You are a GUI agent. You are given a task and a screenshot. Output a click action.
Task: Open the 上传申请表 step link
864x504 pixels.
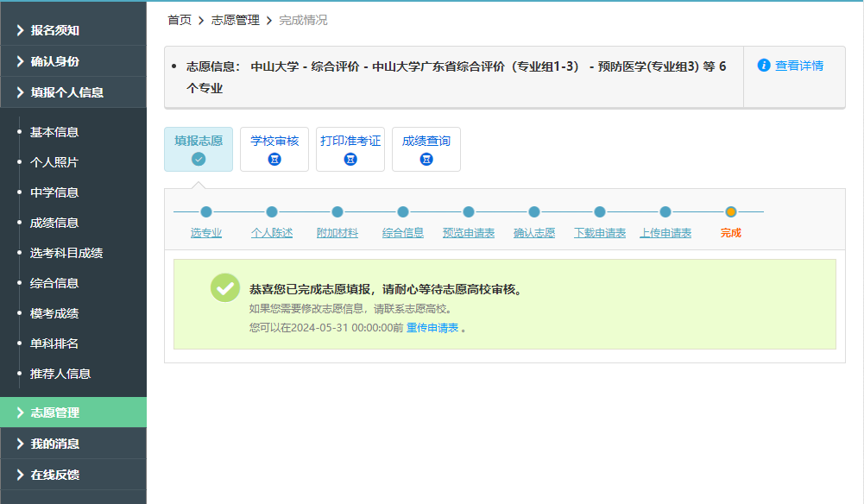pyautogui.click(x=665, y=233)
